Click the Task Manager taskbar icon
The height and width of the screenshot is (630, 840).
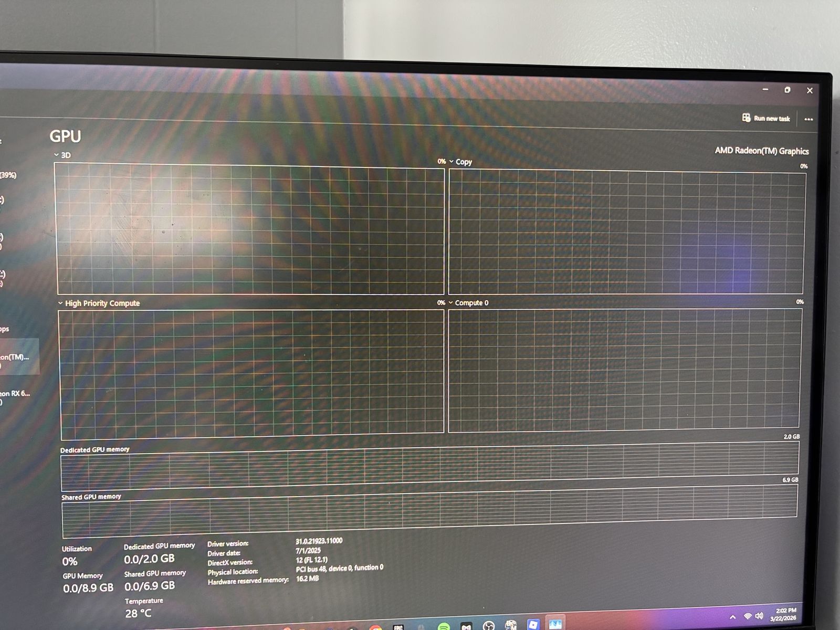click(x=555, y=623)
